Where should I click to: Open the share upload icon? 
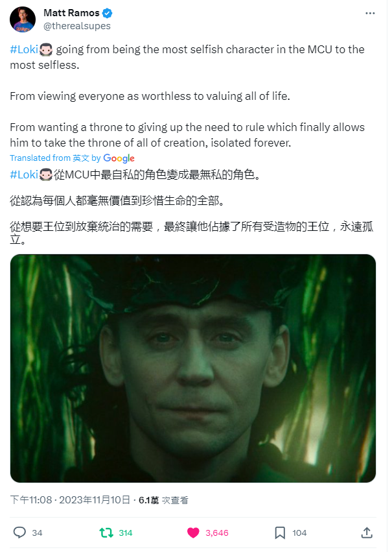click(367, 533)
